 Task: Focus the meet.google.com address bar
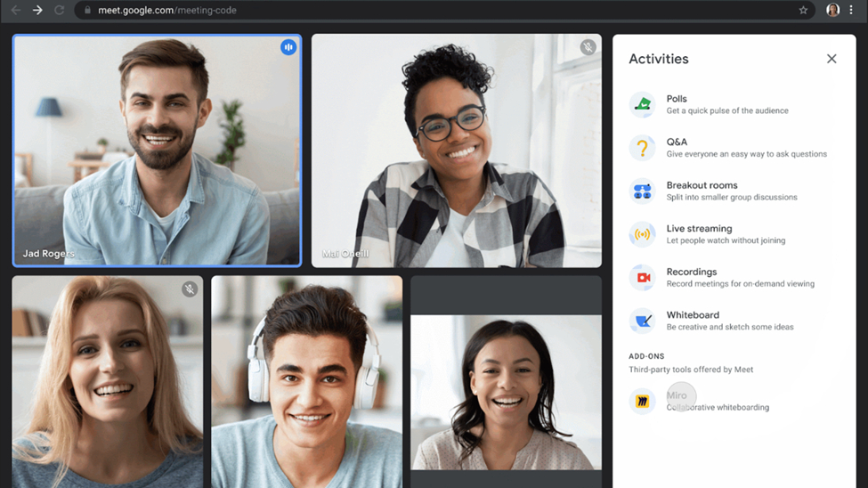point(444,10)
